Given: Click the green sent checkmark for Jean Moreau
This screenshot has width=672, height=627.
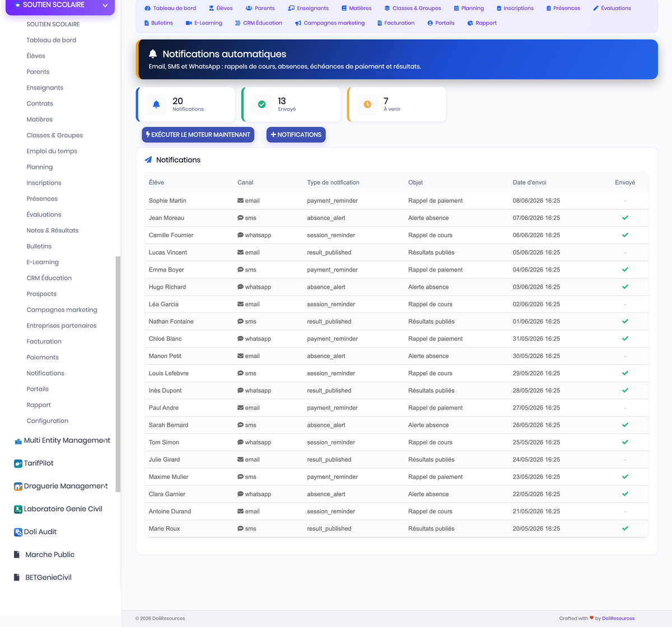Looking at the screenshot, I should tap(625, 218).
